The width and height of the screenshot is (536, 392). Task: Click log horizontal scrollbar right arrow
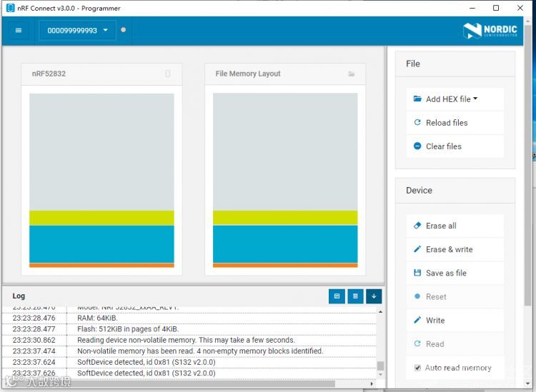click(x=372, y=383)
